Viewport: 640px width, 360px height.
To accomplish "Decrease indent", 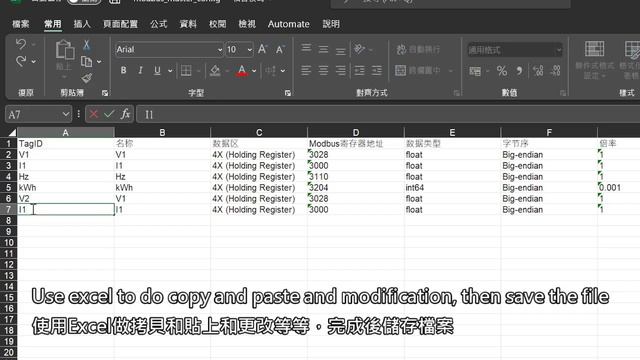I will [360, 71].
